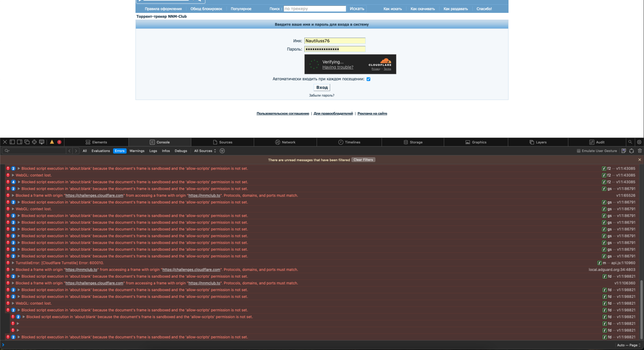644x350 pixels.
Task: Clear the console with the trash icon
Action: click(639, 151)
